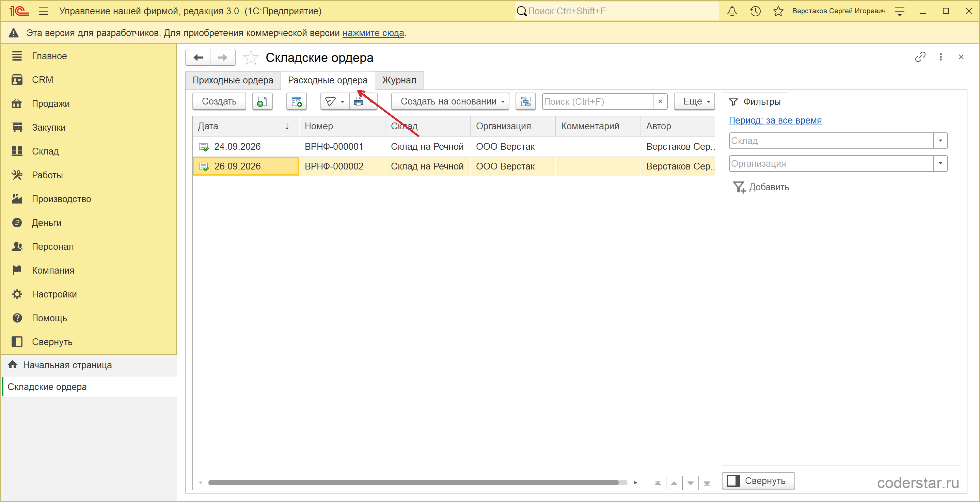Open favorites star in title bar

click(x=778, y=11)
